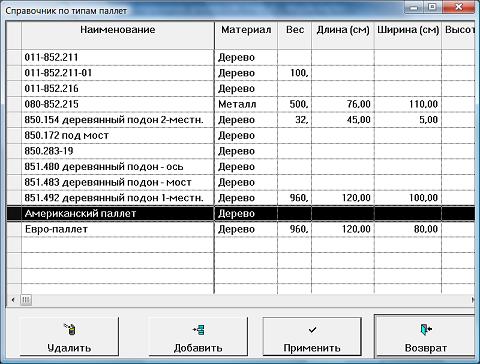Click length cell of 851.492 row
Image resolution: width=480 pixels, height=364 pixels.
pos(343,198)
